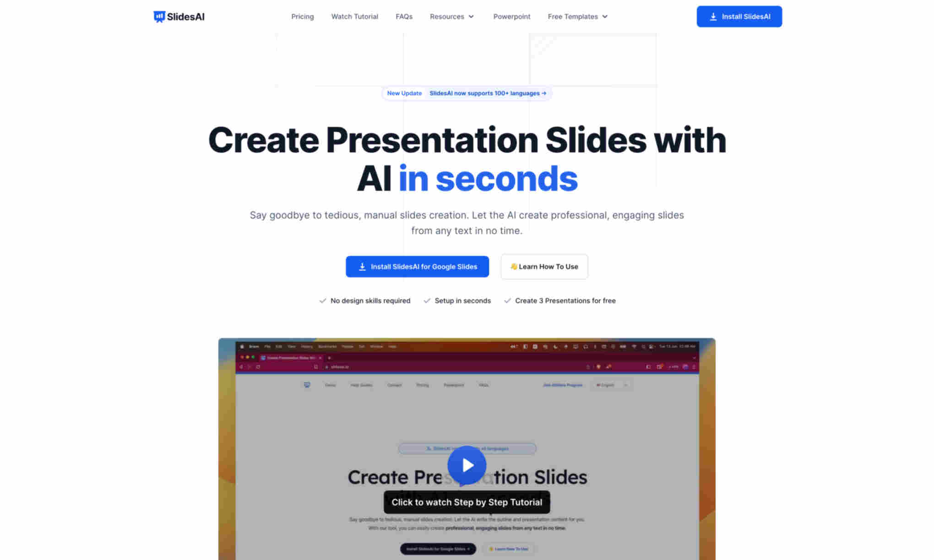This screenshot has width=934, height=560.
Task: Click the SlidesAI logo icon
Action: tap(158, 16)
